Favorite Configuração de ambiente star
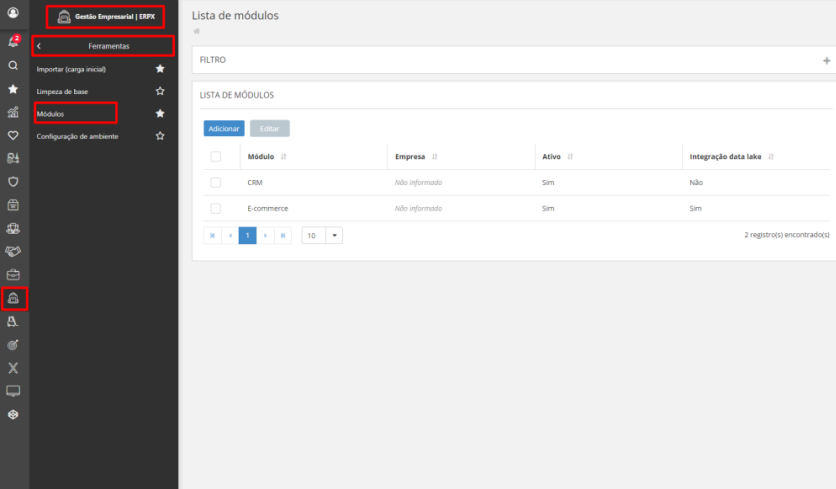Viewport: 836px width, 489px height. (160, 136)
